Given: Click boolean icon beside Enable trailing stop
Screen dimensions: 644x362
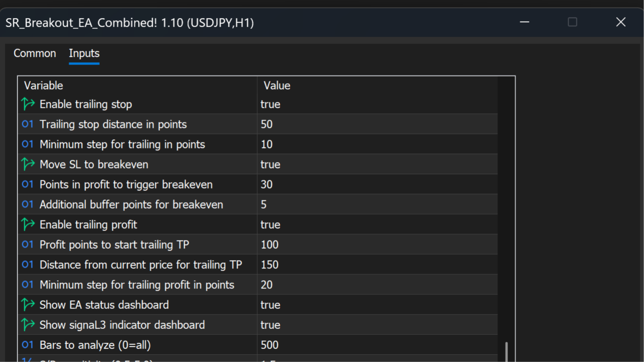Looking at the screenshot, I should coord(28,104).
